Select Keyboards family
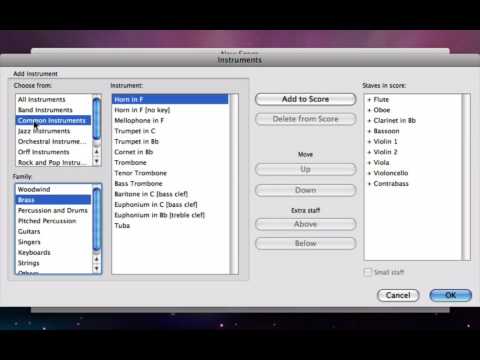This screenshot has width=480, height=360. [x=53, y=252]
